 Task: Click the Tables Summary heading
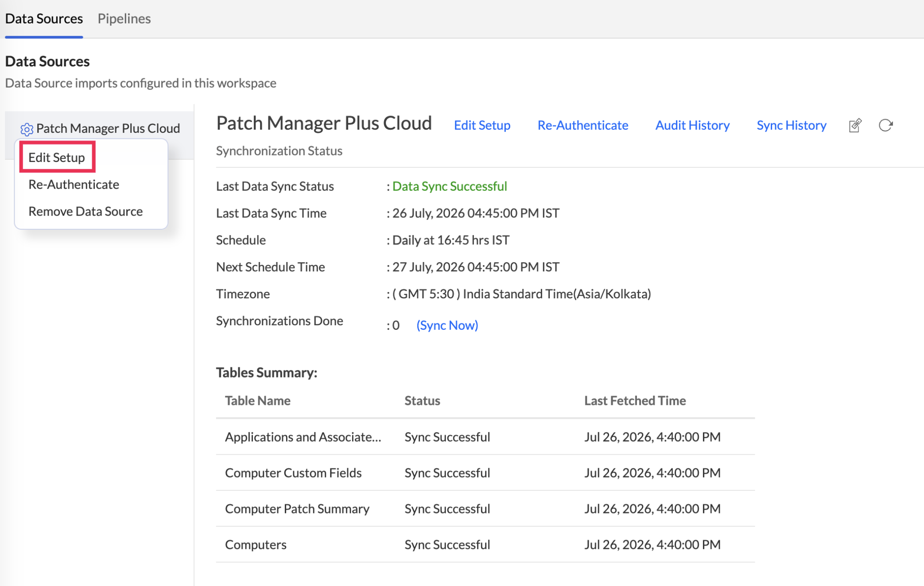click(267, 373)
